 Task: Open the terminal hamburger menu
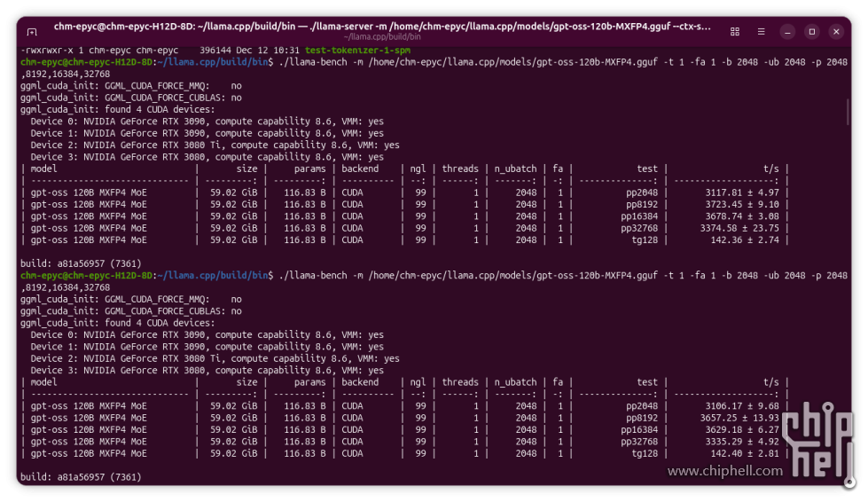(x=761, y=32)
